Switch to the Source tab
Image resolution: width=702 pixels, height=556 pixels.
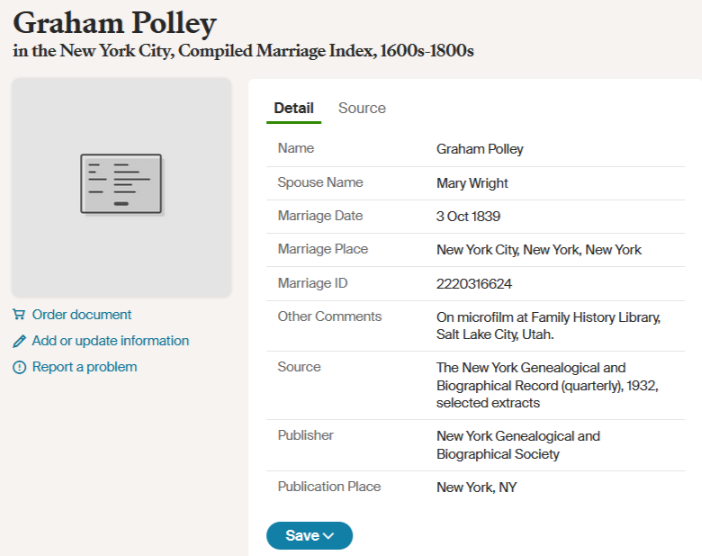tap(362, 108)
